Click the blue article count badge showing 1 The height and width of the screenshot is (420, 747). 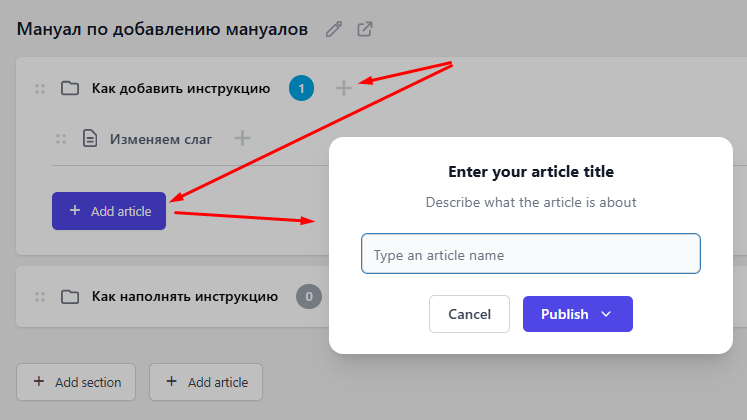pyautogui.click(x=301, y=88)
